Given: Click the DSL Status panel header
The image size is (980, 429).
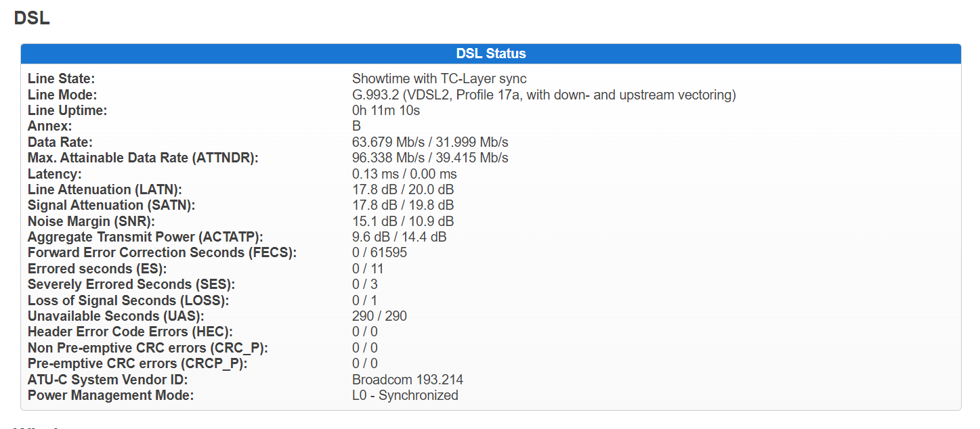Looking at the screenshot, I should [491, 53].
